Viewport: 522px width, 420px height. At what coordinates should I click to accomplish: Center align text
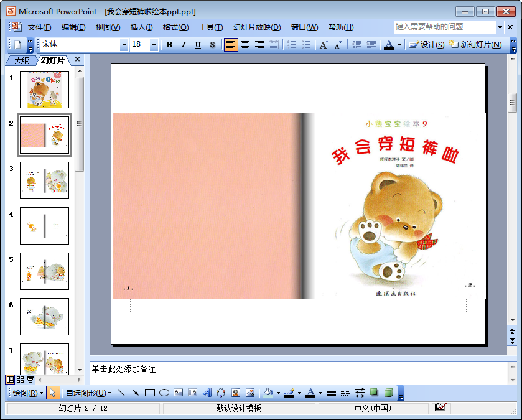(245, 45)
